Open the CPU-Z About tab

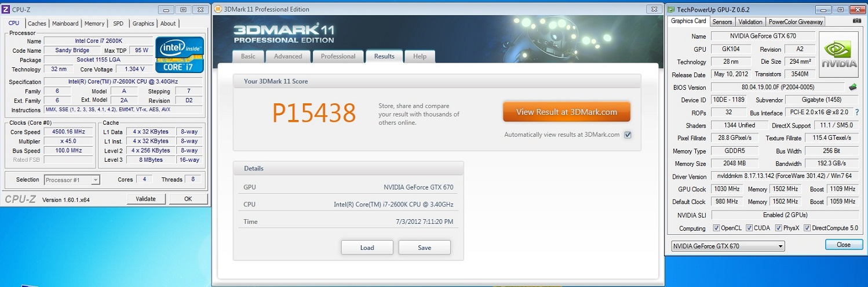[x=168, y=24]
